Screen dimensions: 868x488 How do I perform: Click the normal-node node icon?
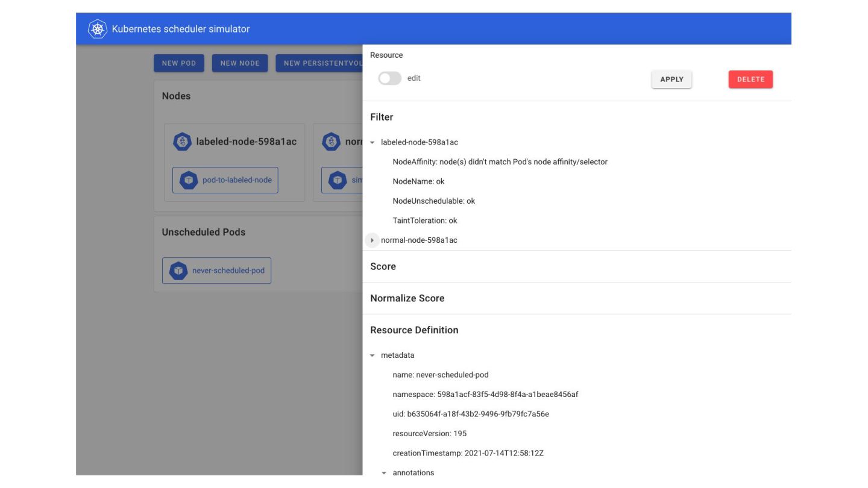[332, 142]
